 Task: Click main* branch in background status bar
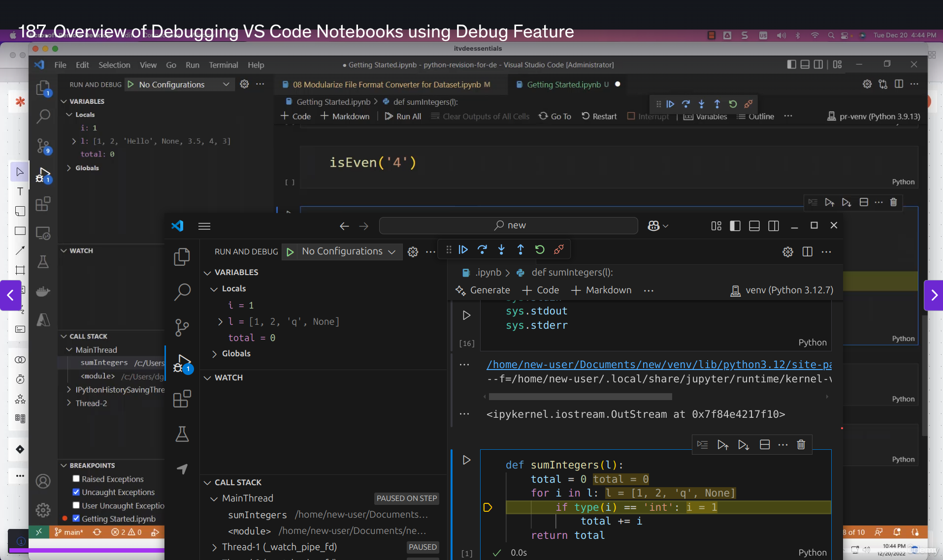pyautogui.click(x=69, y=532)
